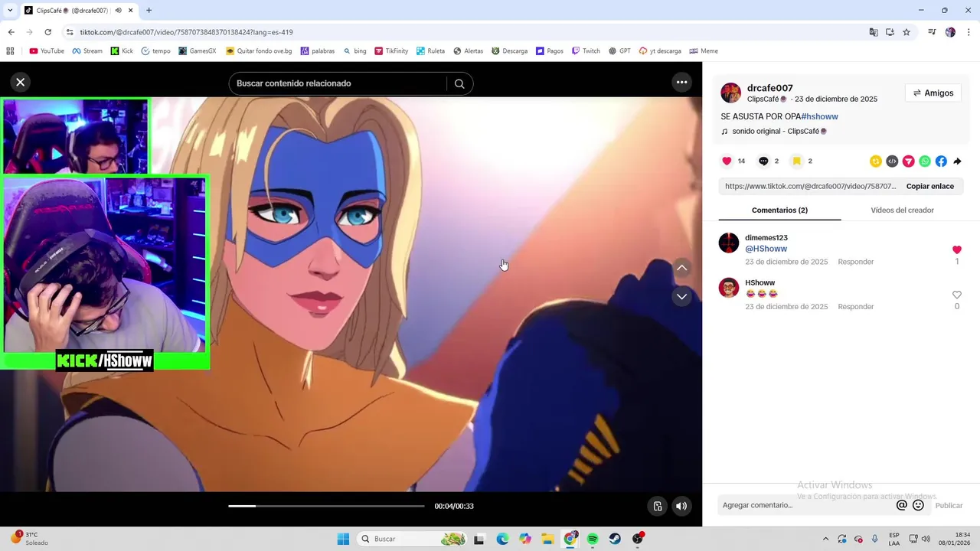Open the YouTube bookmark

[47, 51]
